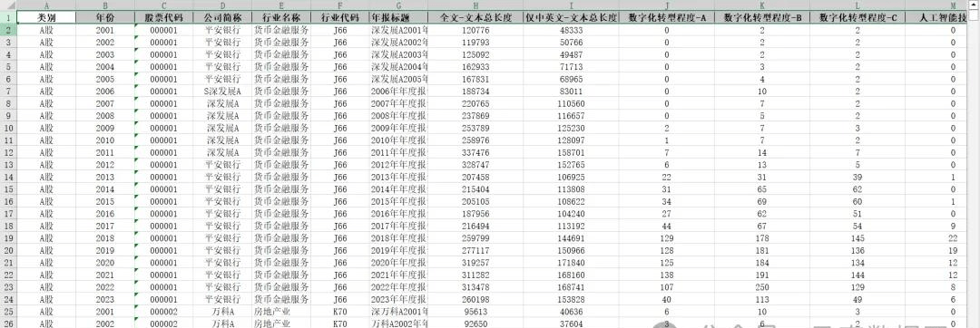Select cell with value 95613
Image resolution: width=980 pixels, height=328 pixels.
click(x=475, y=311)
